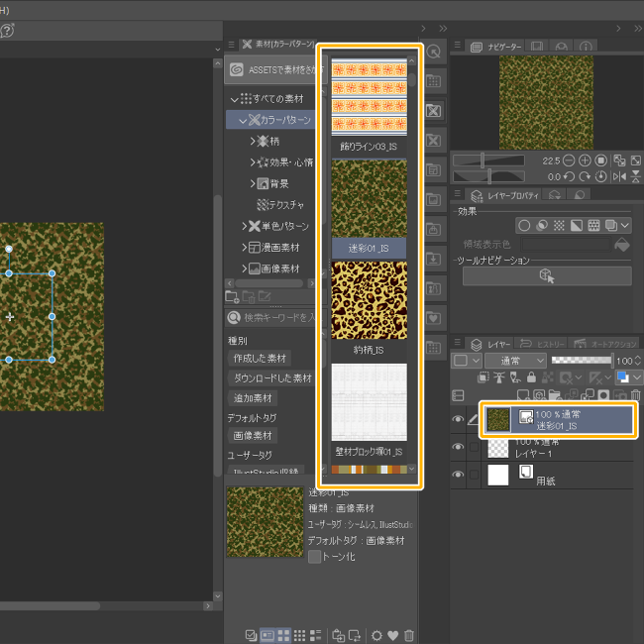The width and height of the screenshot is (644, 644).
Task: Click the paste material to canvas icon
Action: pos(338,635)
